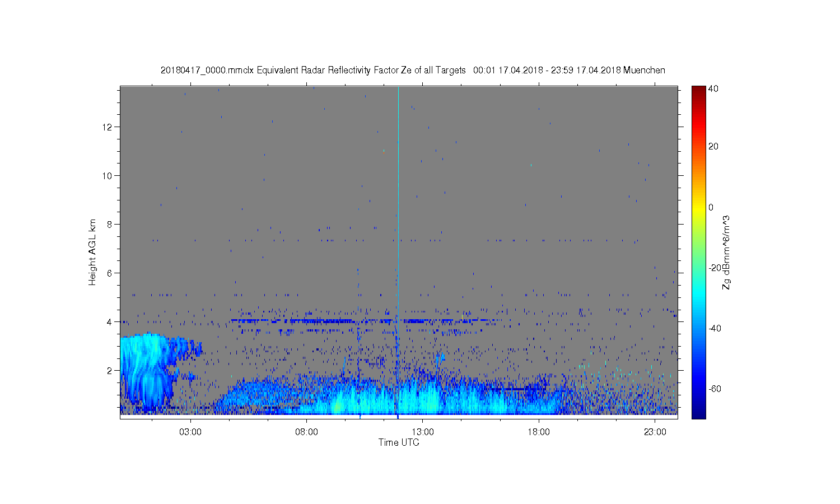Screen dimensions: 840x504
Task: Click the colorbar value -20
Action: (x=715, y=268)
